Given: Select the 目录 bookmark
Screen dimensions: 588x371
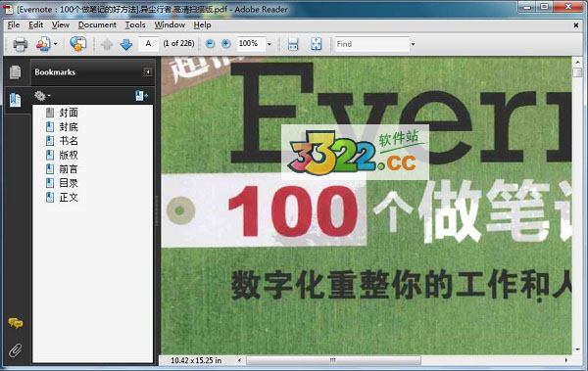Looking at the screenshot, I should point(69,183).
